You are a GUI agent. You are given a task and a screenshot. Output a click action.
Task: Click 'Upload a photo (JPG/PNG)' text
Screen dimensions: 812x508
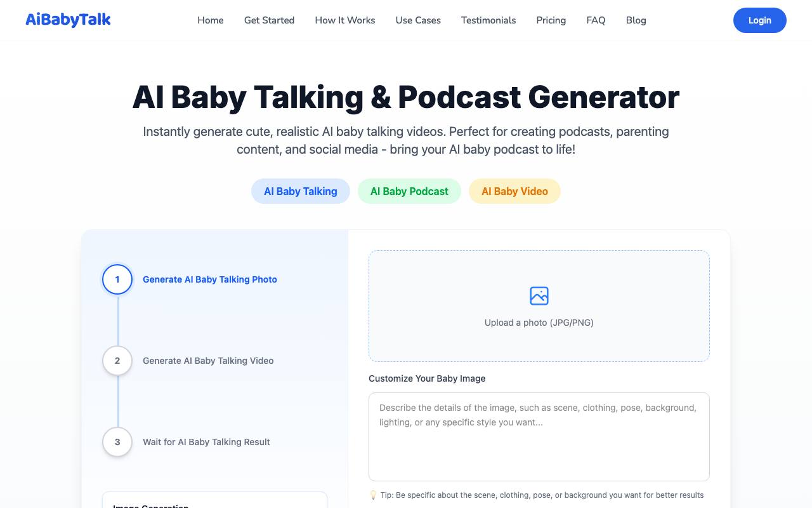[539, 323]
